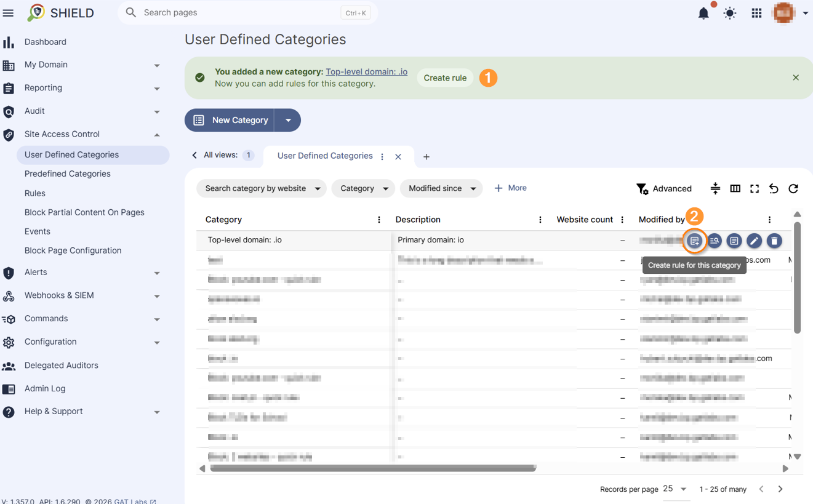Go to the previous page of records
Image resolution: width=813 pixels, height=504 pixels.
761,489
